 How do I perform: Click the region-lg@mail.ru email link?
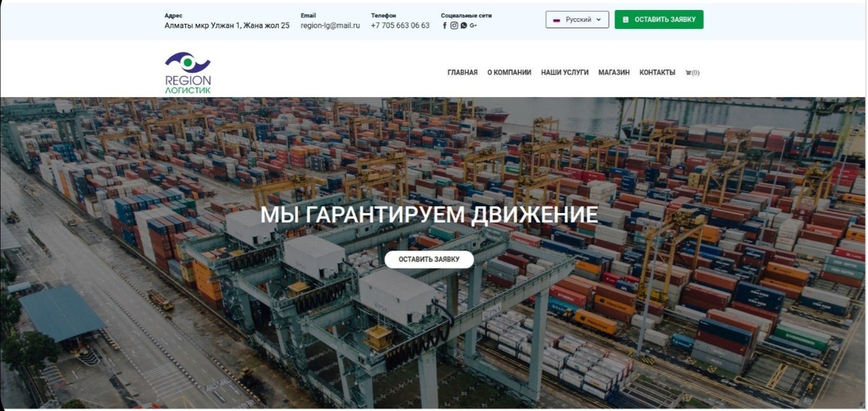[330, 26]
